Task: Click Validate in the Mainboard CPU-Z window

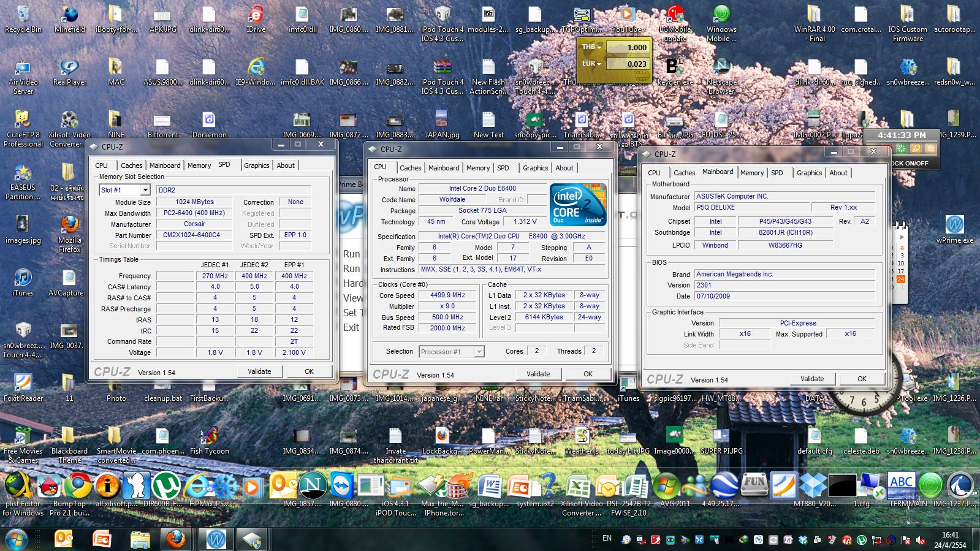Action: 811,379
